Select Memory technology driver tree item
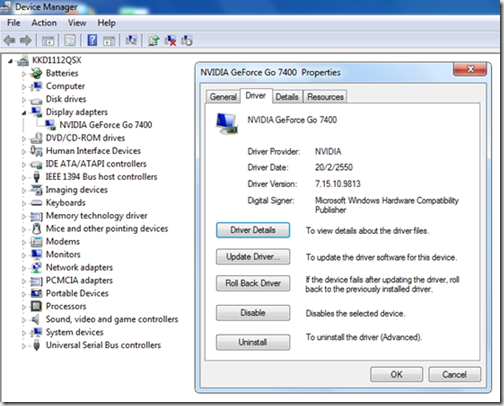The width and height of the screenshot is (504, 406). coord(96,216)
